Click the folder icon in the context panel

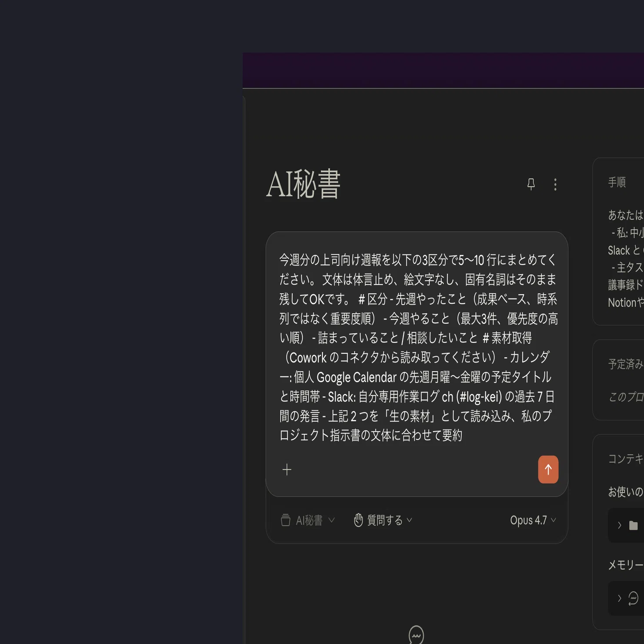(x=634, y=526)
